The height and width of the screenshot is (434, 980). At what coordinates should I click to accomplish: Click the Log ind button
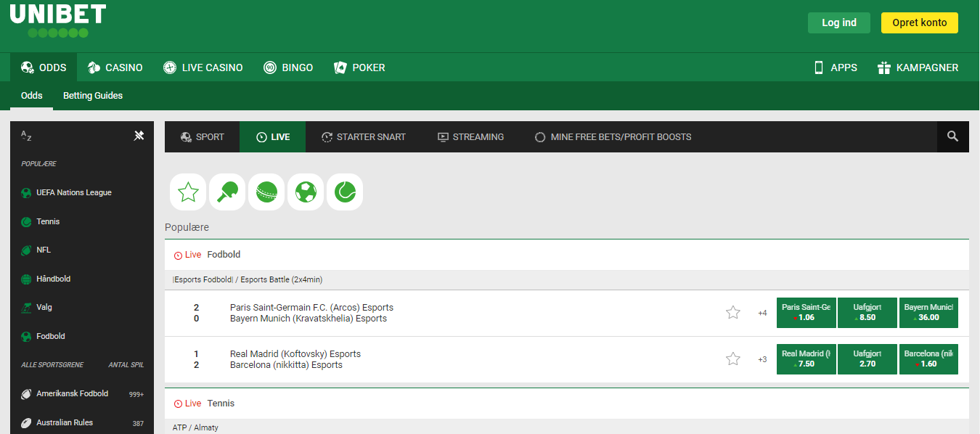838,22
